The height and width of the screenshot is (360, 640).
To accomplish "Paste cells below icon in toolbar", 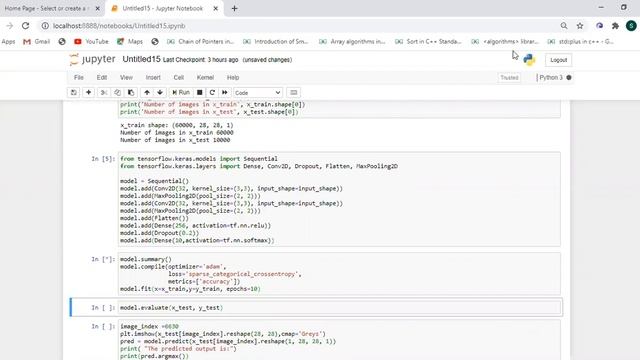I will tap(131, 93).
